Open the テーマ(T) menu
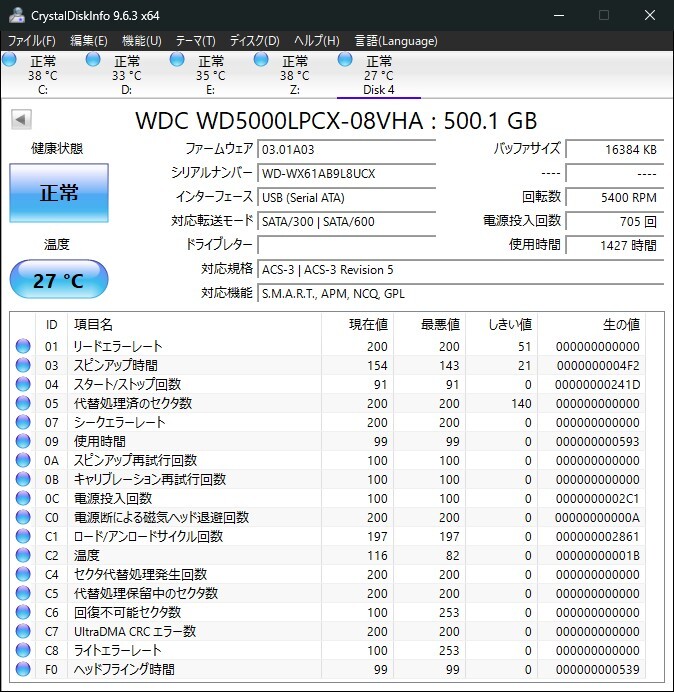The height and width of the screenshot is (692, 674). pyautogui.click(x=196, y=41)
